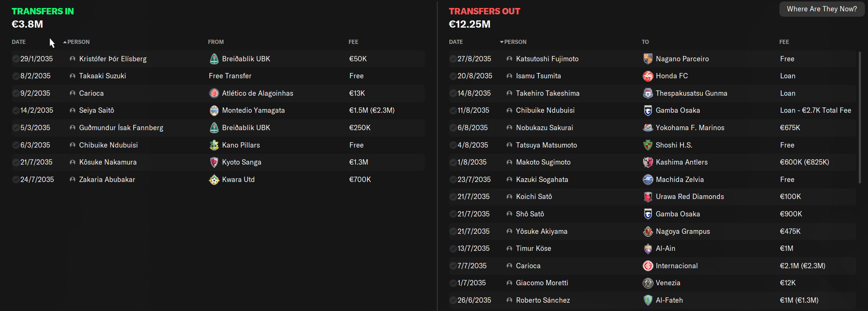Select the Kyoto Sanga club badge
868x311 pixels.
[x=214, y=162]
